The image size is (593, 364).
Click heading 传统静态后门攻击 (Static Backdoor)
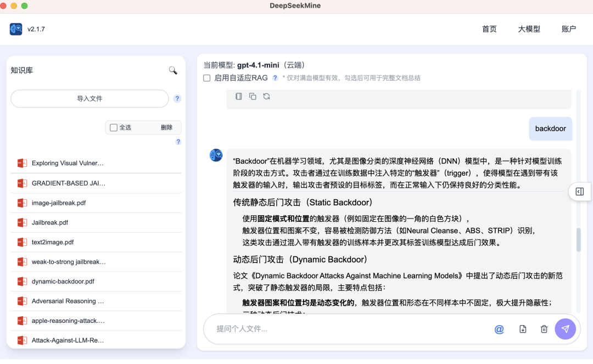(303, 203)
